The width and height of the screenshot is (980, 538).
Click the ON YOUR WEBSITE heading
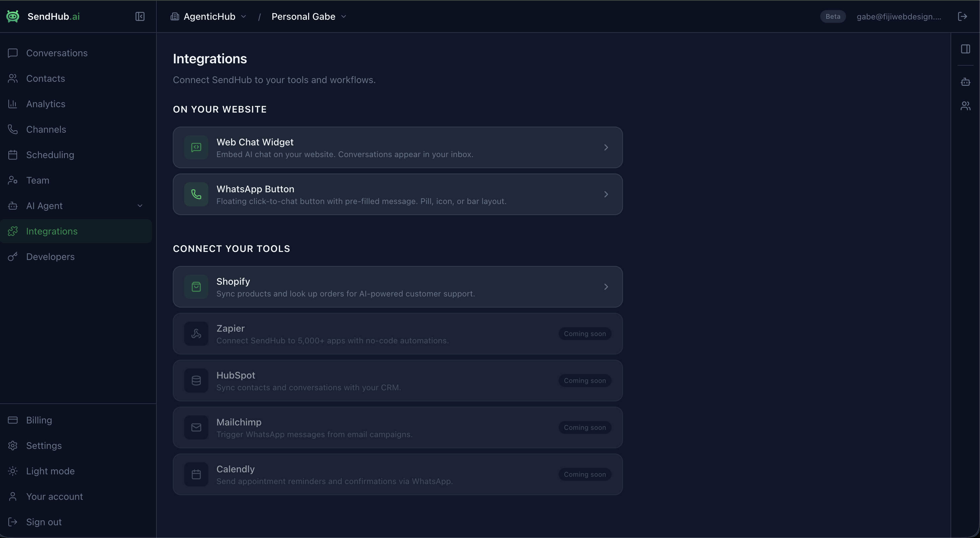[x=220, y=110]
